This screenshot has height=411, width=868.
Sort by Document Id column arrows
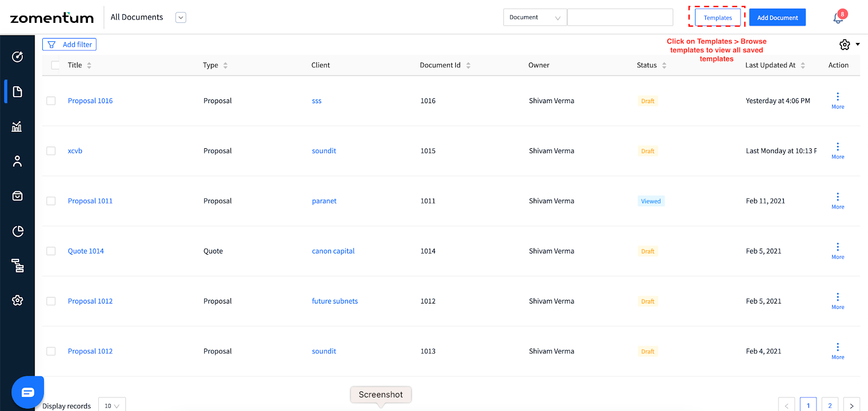(468, 65)
